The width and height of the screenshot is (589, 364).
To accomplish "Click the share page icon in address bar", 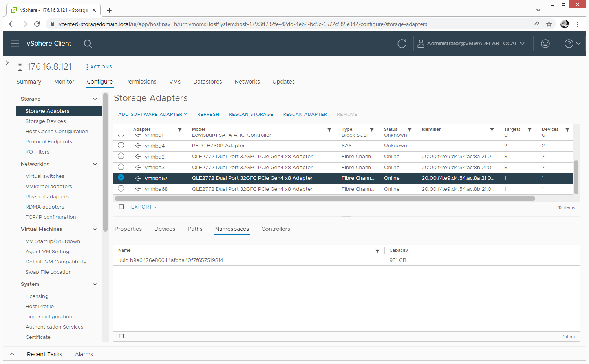I will [536, 24].
